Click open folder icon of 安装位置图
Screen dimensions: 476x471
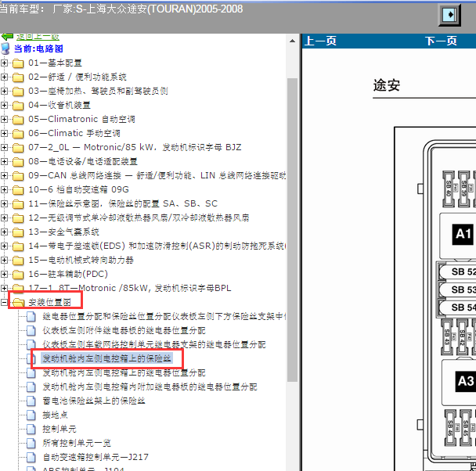[x=18, y=302]
